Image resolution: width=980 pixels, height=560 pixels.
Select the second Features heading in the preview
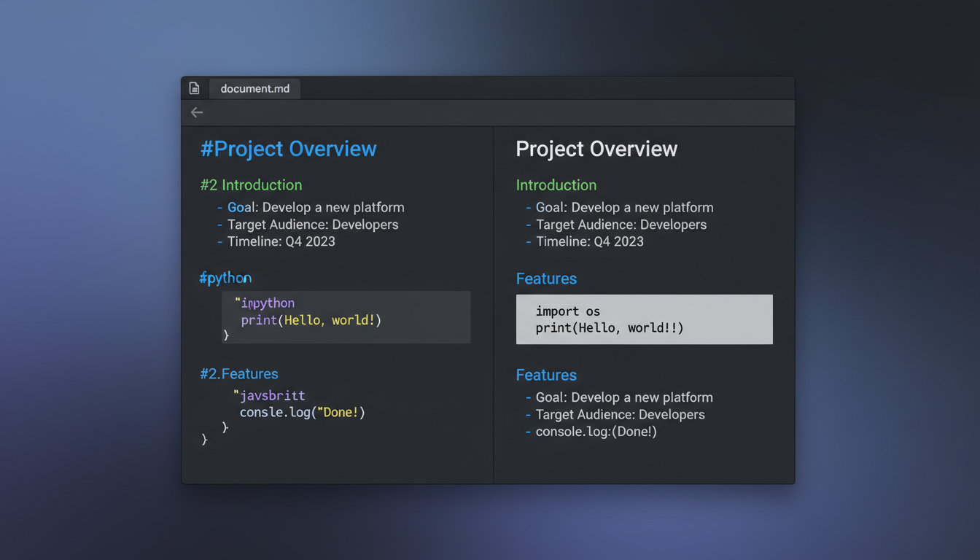click(x=546, y=375)
